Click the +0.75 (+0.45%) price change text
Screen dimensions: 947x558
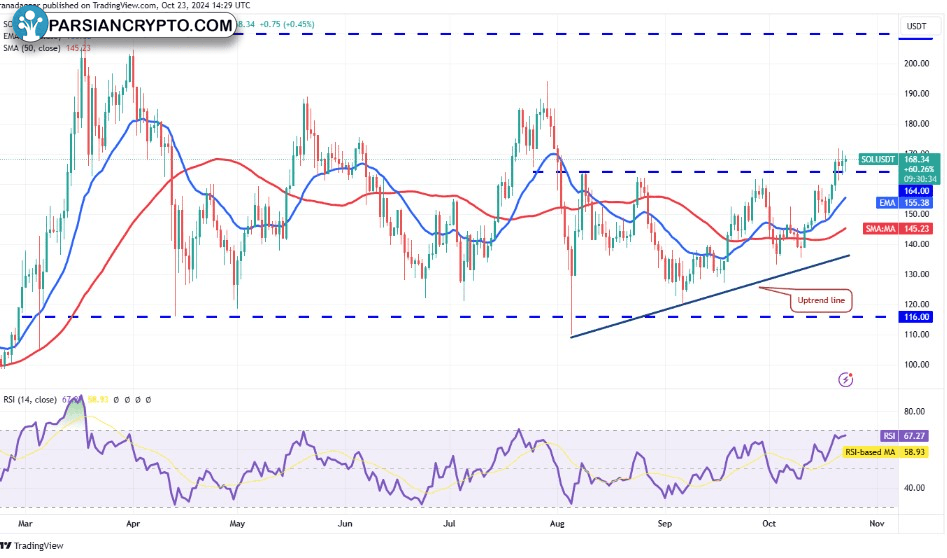click(x=287, y=24)
